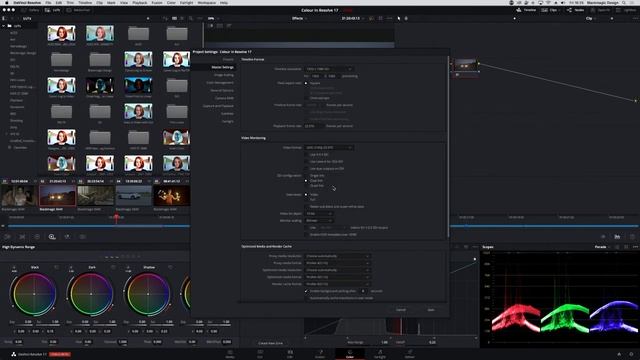Open the Timeline resolution dropdown
The width and height of the screenshot is (640, 360).
[x=329, y=69]
